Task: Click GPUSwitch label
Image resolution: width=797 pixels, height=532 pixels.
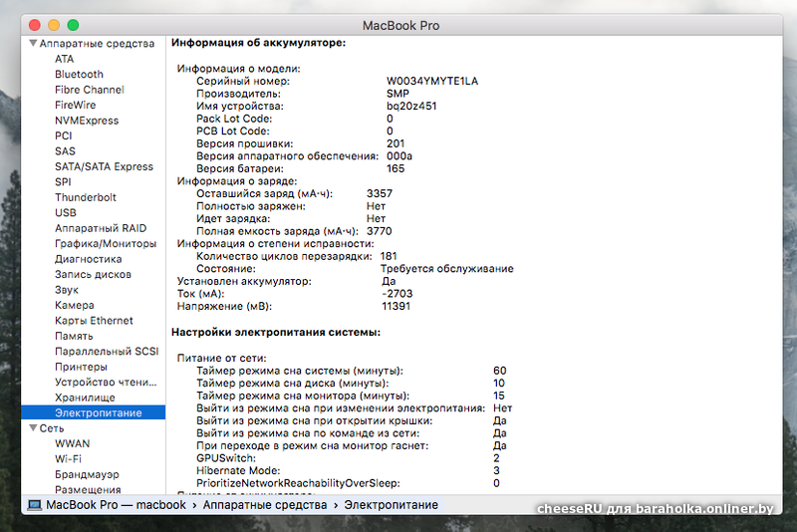Action: click(226, 458)
